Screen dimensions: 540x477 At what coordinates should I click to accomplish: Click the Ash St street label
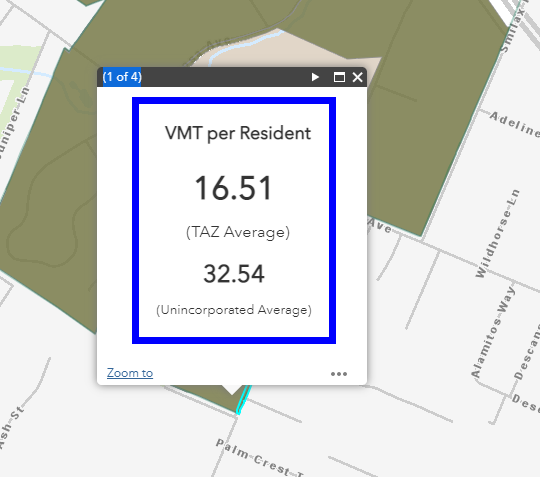[11, 427]
